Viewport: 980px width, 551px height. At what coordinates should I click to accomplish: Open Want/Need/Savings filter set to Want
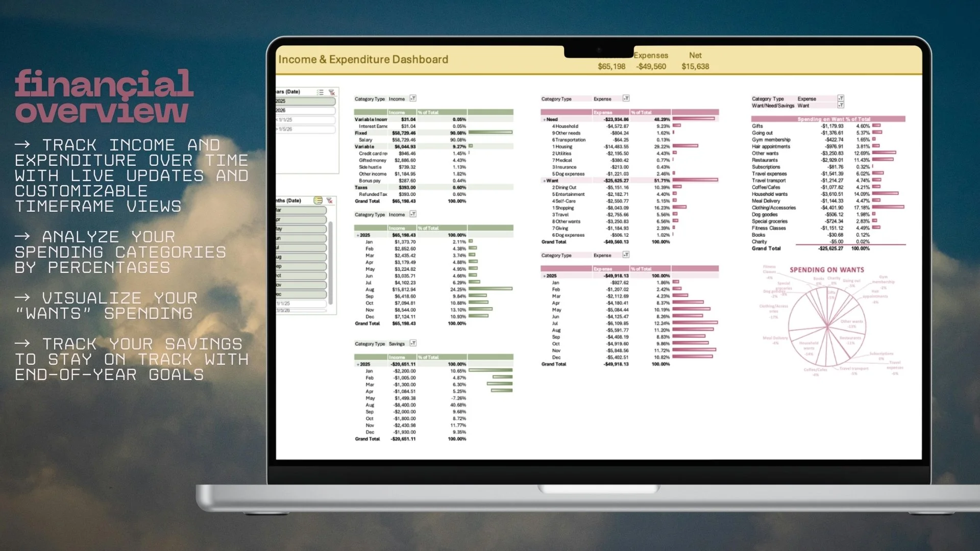(841, 106)
